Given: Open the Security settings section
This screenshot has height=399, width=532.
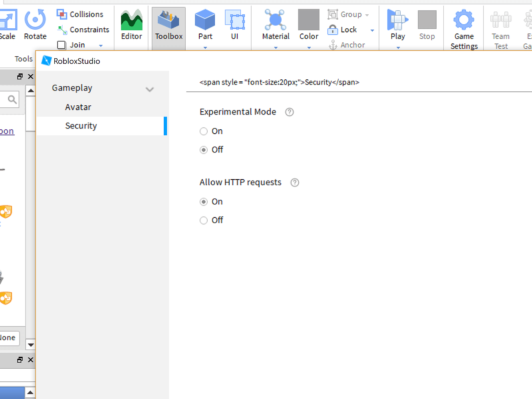Looking at the screenshot, I should click(x=81, y=126).
